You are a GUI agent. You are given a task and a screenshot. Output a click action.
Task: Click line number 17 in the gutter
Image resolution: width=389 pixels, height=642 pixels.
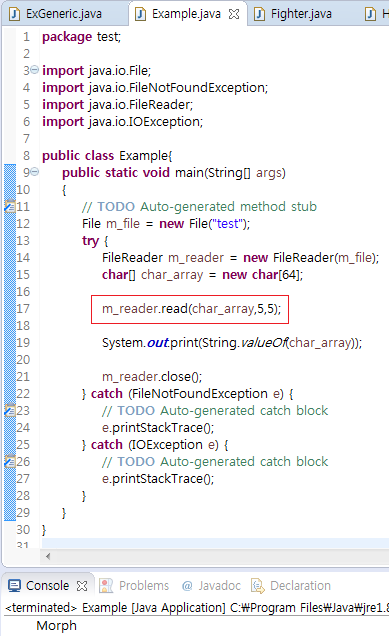23,308
